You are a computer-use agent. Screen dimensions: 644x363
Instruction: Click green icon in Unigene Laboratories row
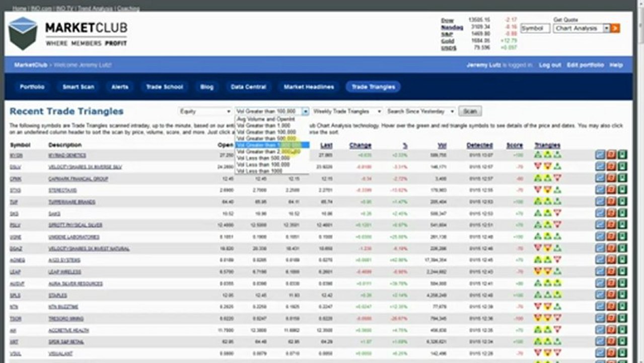(623, 236)
